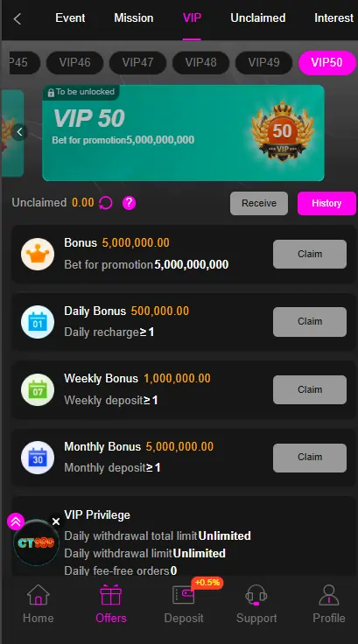Claim the Monthly Bonus reward
Image resolution: width=358 pixels, height=644 pixels.
310,458
